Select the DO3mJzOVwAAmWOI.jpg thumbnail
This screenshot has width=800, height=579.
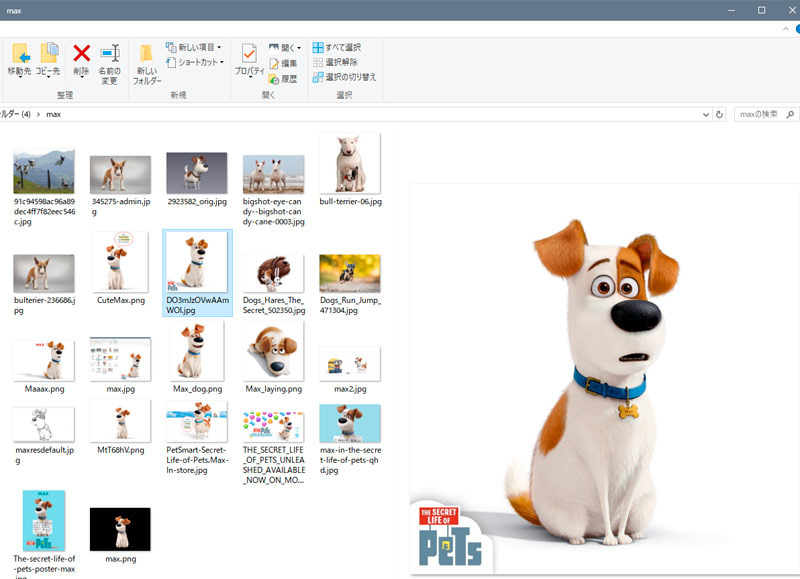[x=197, y=262]
